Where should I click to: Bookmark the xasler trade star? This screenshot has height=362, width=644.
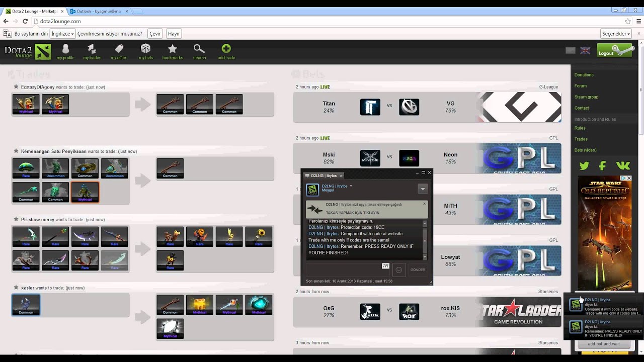pyautogui.click(x=16, y=288)
